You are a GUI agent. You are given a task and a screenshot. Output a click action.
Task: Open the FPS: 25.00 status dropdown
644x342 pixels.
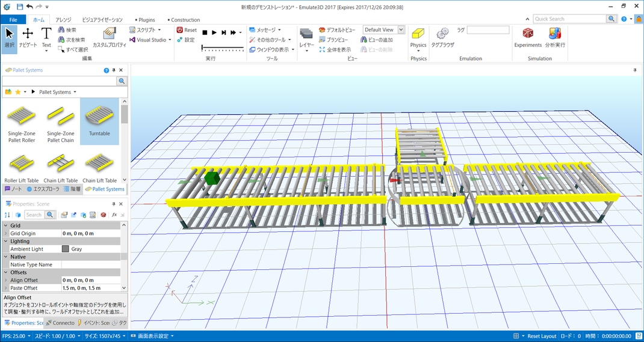[x=16, y=336]
